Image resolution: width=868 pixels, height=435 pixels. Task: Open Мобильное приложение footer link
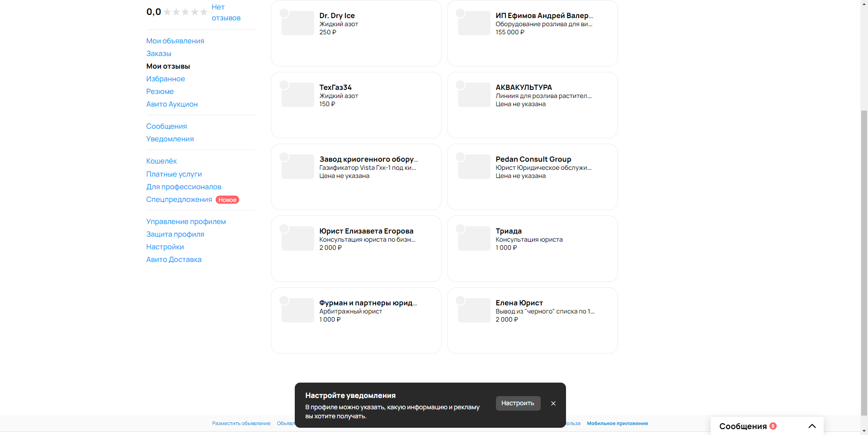(x=617, y=423)
